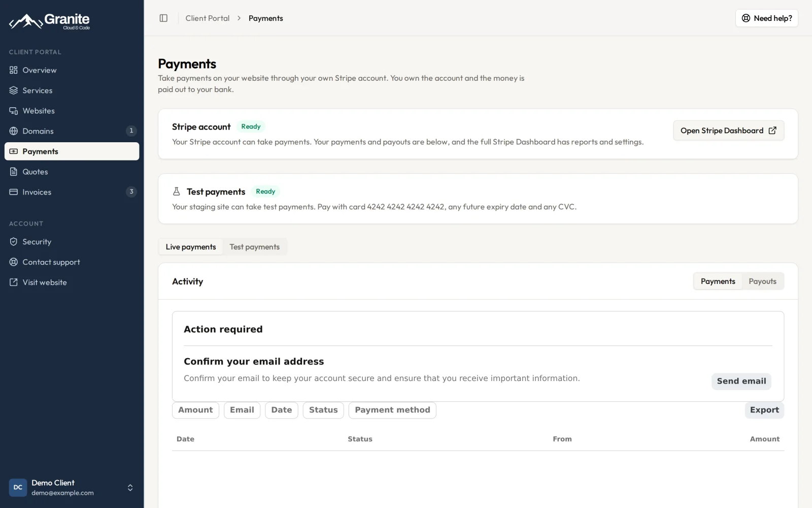Image resolution: width=812 pixels, height=508 pixels.
Task: Click the demo@example.com email text
Action: 62,493
